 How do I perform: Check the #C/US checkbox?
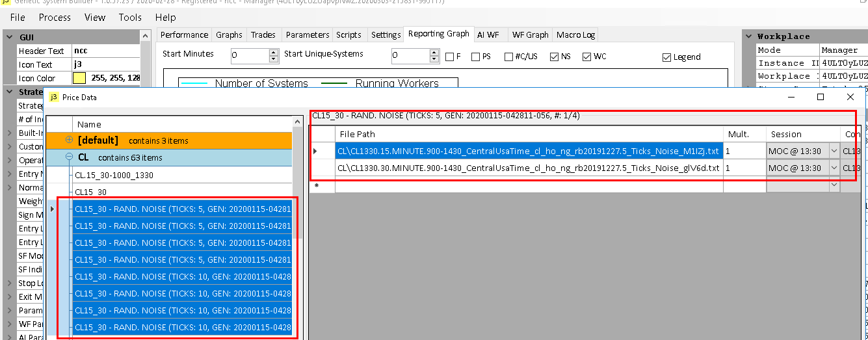[x=508, y=57]
